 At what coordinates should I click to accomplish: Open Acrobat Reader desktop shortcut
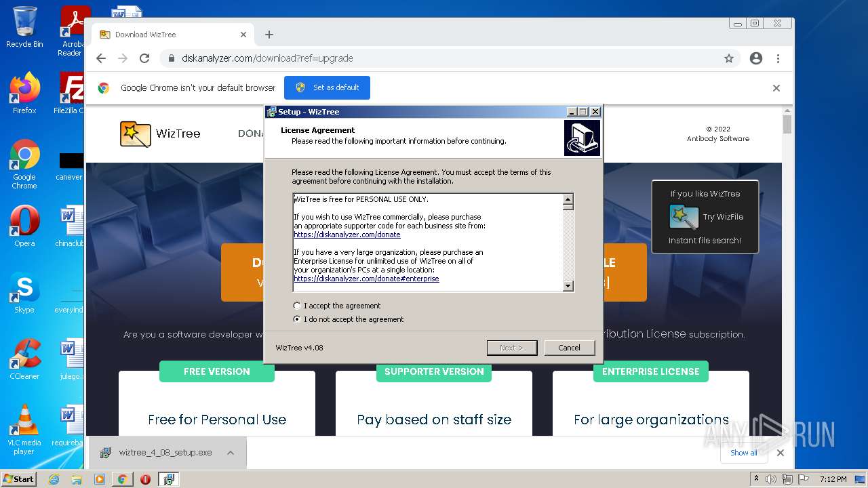pyautogui.click(x=73, y=31)
